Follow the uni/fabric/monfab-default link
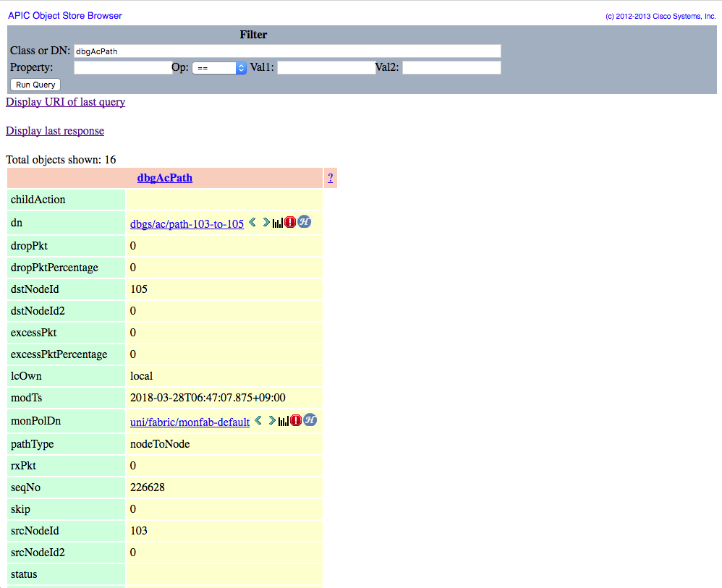This screenshot has height=588, width=722. coord(190,422)
